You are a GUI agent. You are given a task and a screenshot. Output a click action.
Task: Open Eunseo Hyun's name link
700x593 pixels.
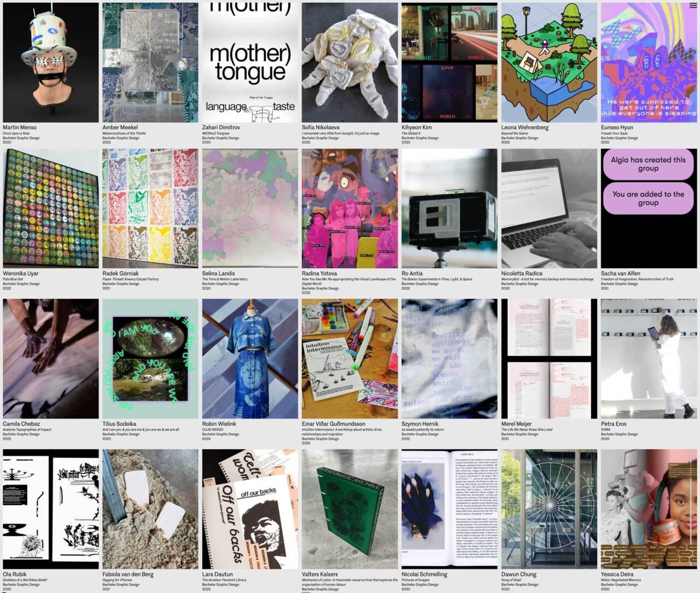pyautogui.click(x=617, y=127)
